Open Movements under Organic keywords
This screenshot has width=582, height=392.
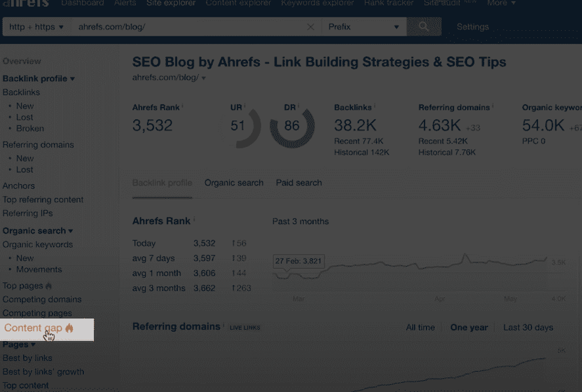39,269
